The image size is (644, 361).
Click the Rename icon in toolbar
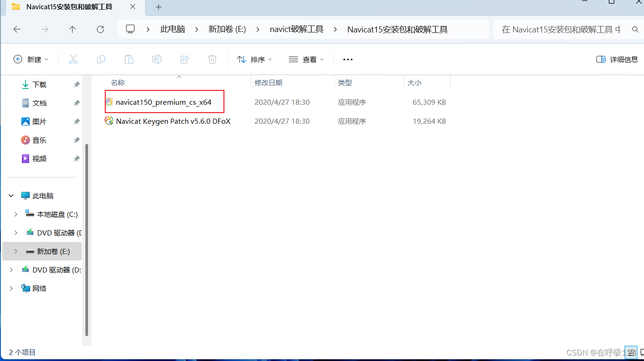click(157, 59)
